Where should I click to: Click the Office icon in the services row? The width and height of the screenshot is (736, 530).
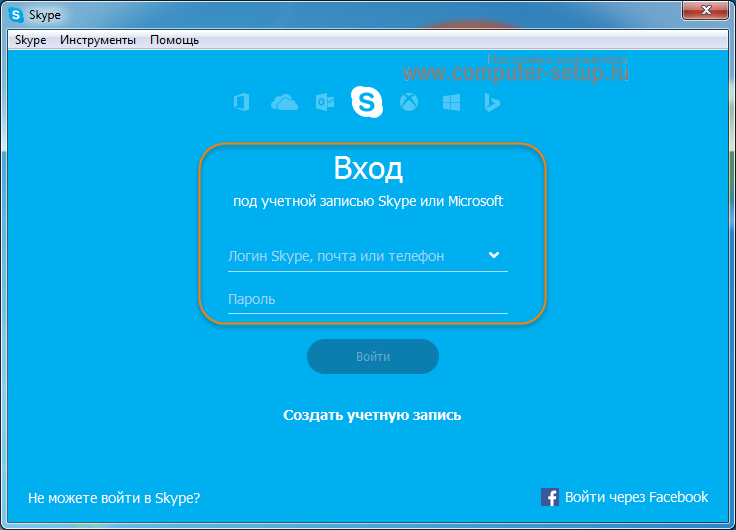pyautogui.click(x=241, y=102)
